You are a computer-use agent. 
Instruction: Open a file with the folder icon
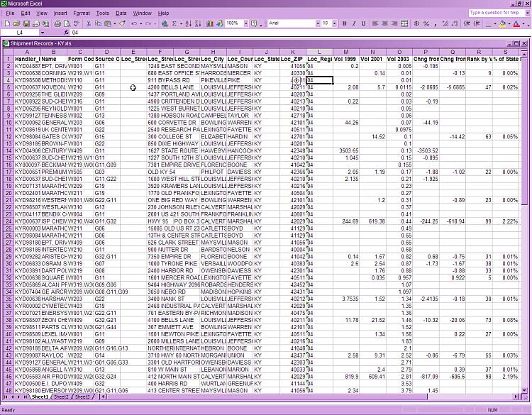16,23
